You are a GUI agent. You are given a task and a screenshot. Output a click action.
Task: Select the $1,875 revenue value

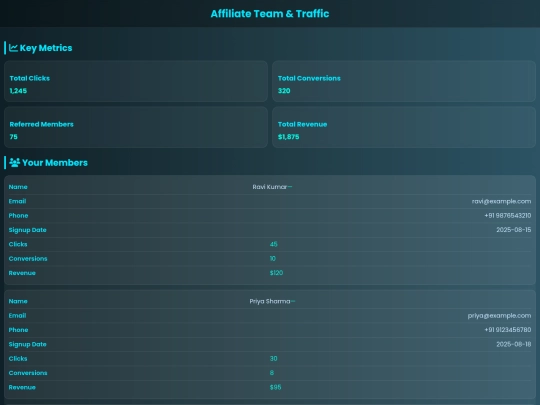tap(289, 137)
